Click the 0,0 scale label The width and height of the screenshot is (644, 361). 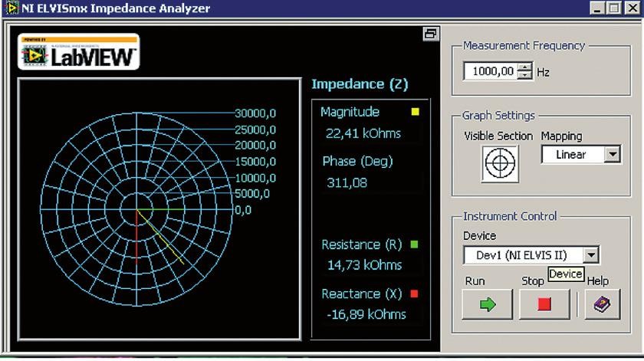point(242,210)
